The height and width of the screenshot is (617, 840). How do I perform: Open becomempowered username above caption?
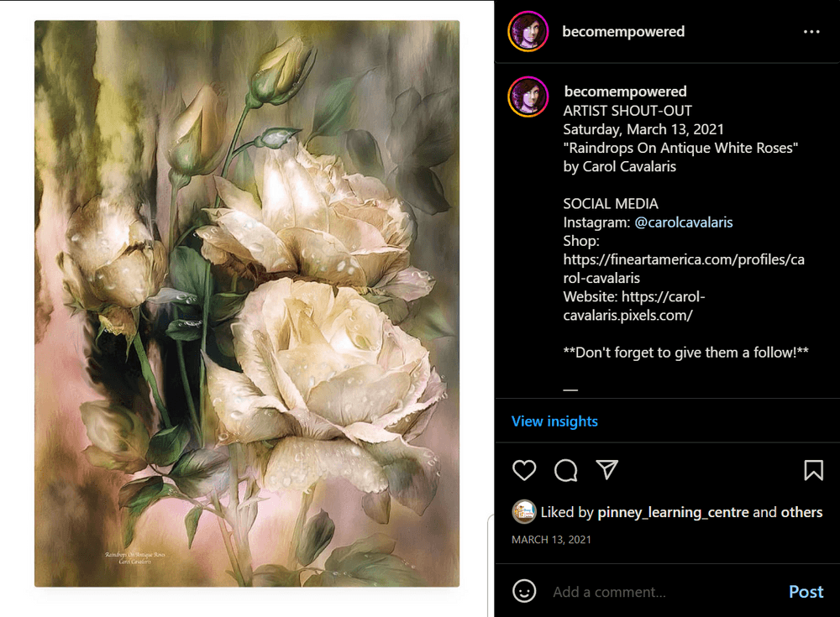pyautogui.click(x=625, y=92)
